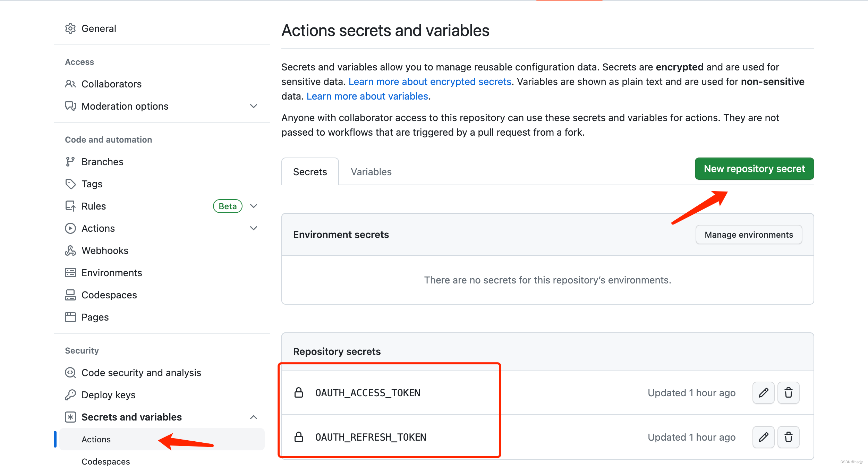Viewport: 868px width, 467px height.
Task: Click the Beta badge next to Rules
Action: (x=228, y=206)
